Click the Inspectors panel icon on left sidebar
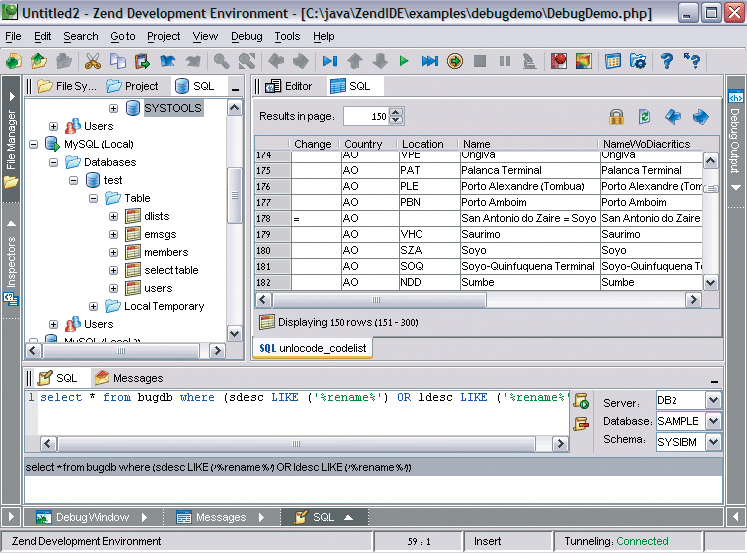Viewport: 747px width, 553px height. coord(10,300)
